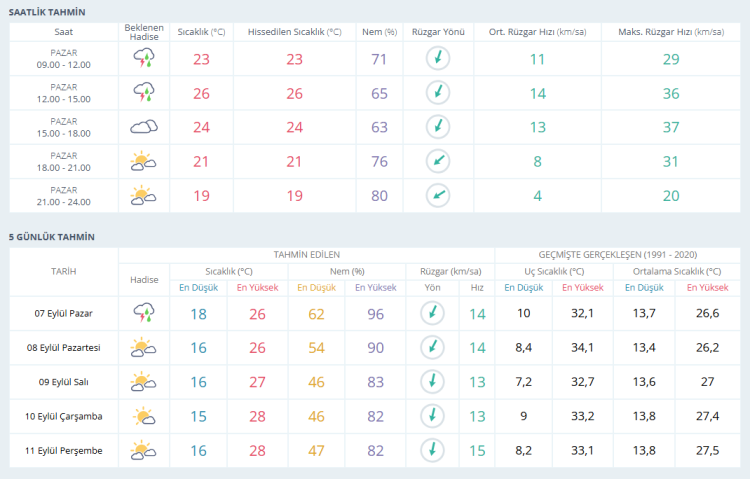
Task: Click wind direction icon for 10 Eylül Çarşamba
Action: click(432, 416)
